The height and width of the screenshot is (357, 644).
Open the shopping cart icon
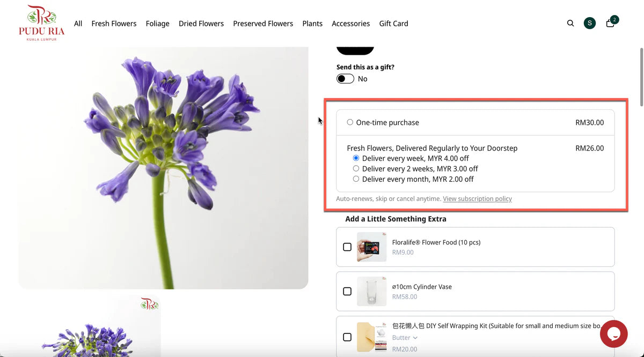[610, 23]
